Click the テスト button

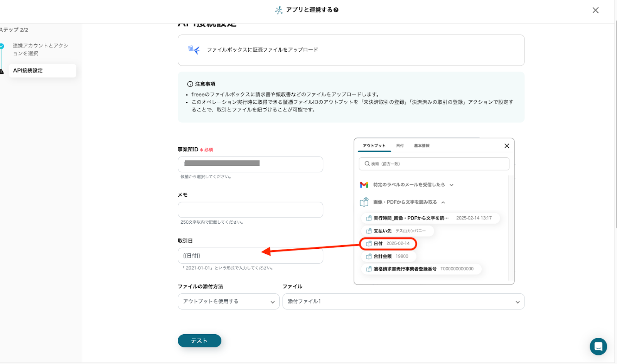(x=199, y=341)
